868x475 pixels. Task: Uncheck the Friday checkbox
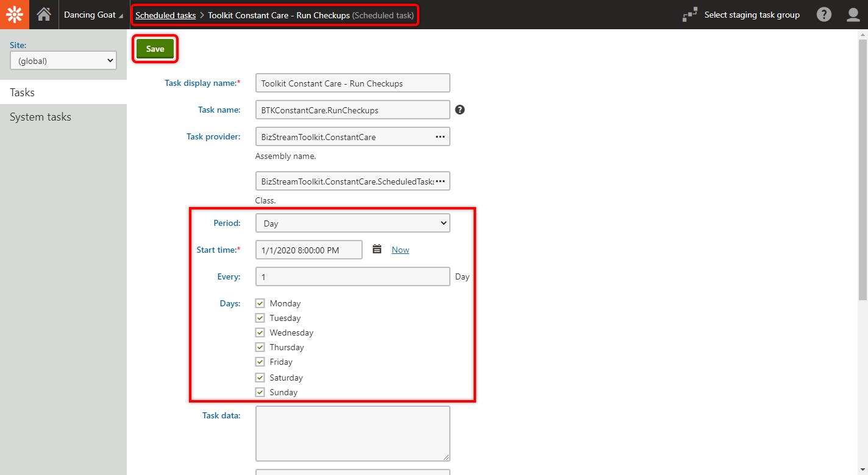click(x=260, y=362)
